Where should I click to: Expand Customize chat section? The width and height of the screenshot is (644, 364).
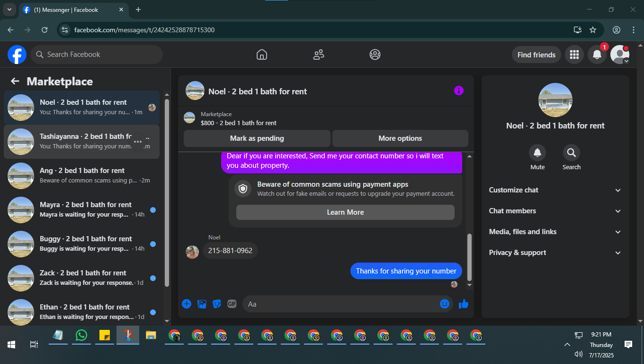click(555, 190)
